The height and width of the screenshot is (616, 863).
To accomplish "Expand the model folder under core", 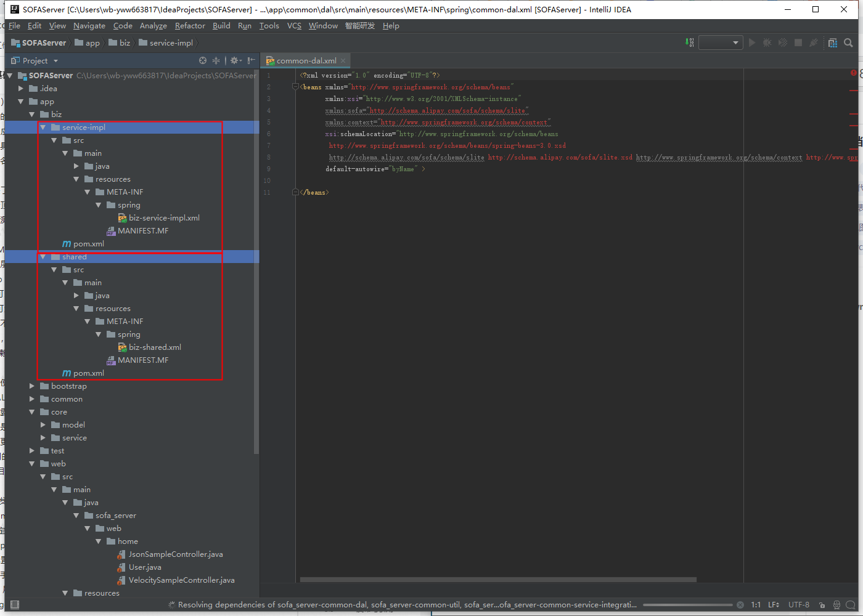I will [x=43, y=425].
